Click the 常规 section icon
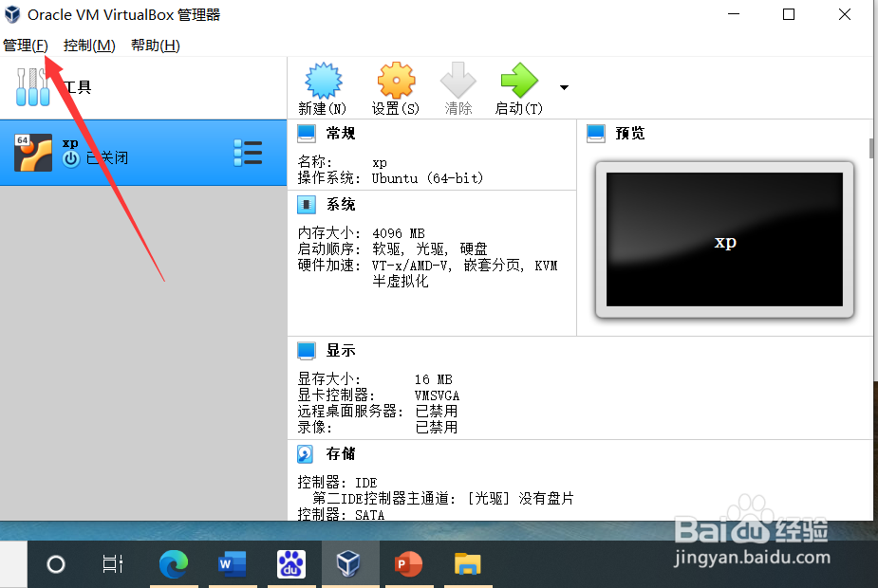878x588 pixels. (x=307, y=133)
